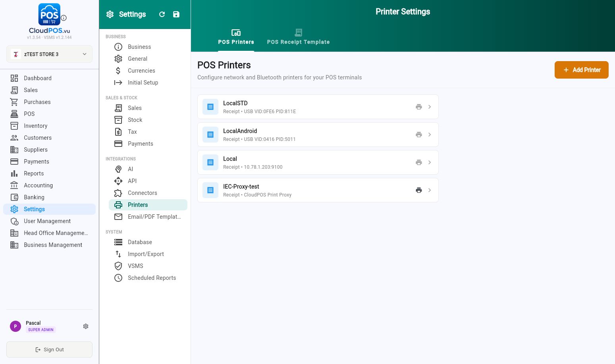Click the receipt icon of LocalSTD printer
615x364 pixels.
(210, 107)
